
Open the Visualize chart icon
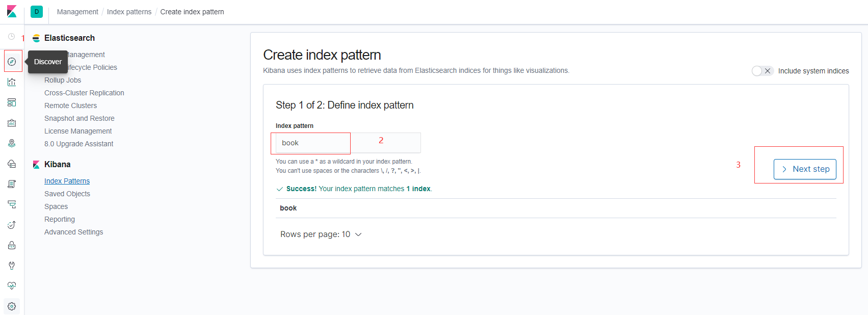(x=12, y=82)
